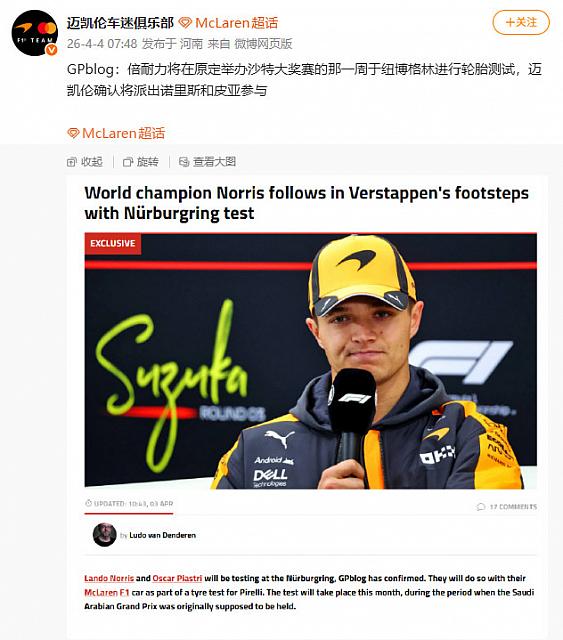Click the clock icon beside UPDATED time

(88, 503)
